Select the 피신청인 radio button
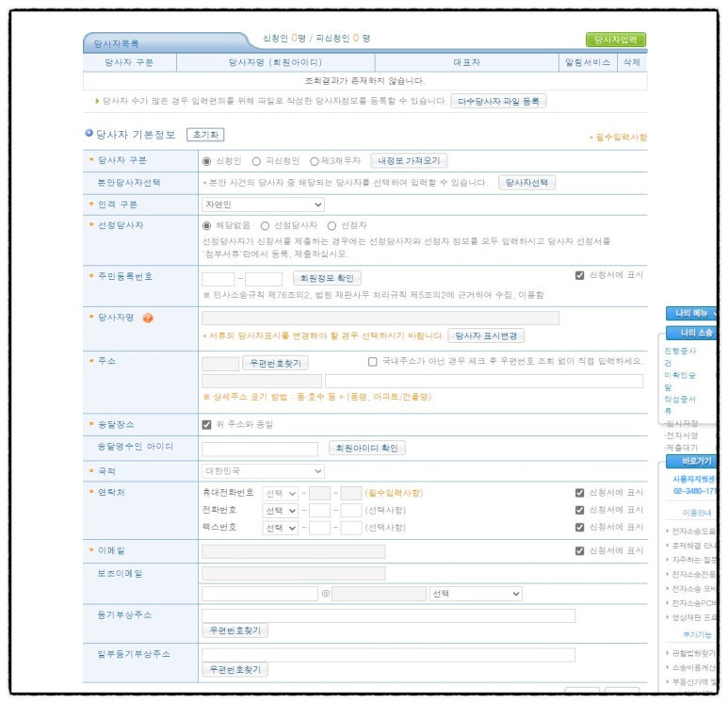Screen dimensions: 728x704 tap(256, 161)
